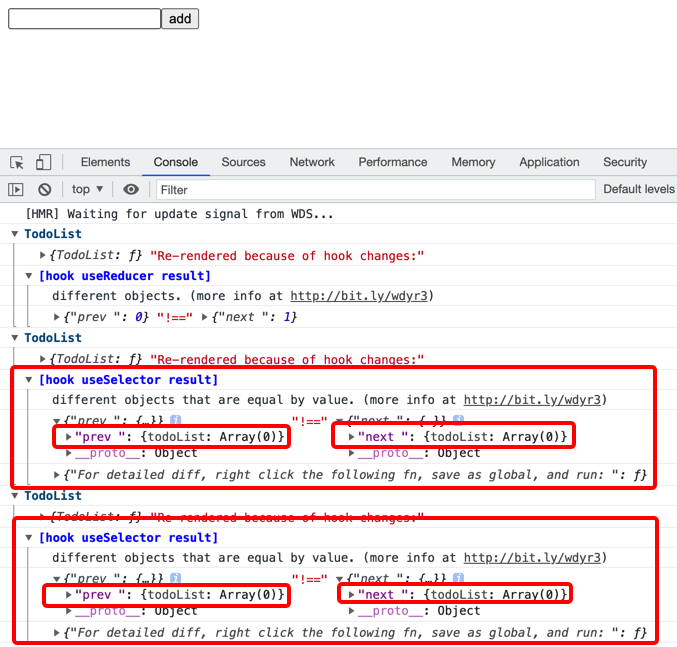Expand __proto__ under last "next " object
The height and width of the screenshot is (647, 677).
tap(351, 611)
